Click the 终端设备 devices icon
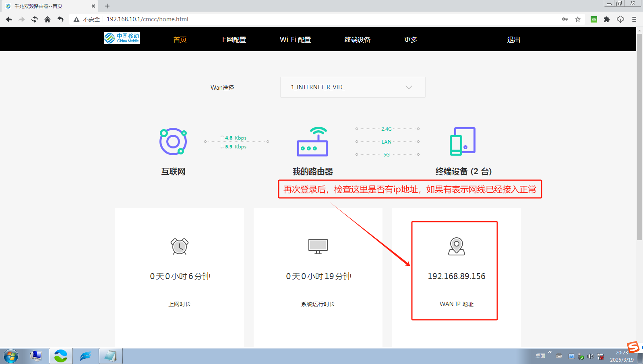The width and height of the screenshot is (643, 364). coord(463,141)
